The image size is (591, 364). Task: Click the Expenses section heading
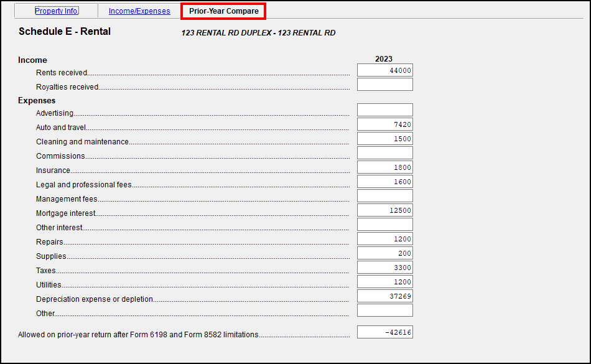point(37,101)
